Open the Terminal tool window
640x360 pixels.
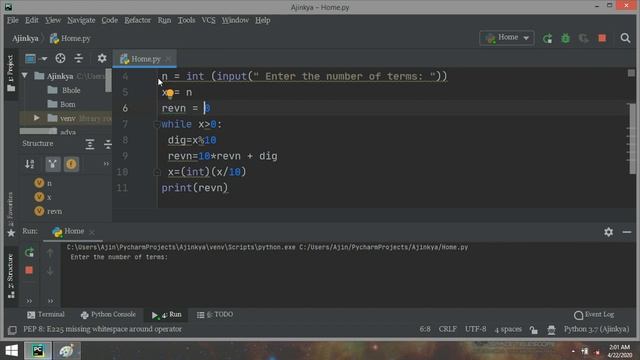[x=46, y=315]
